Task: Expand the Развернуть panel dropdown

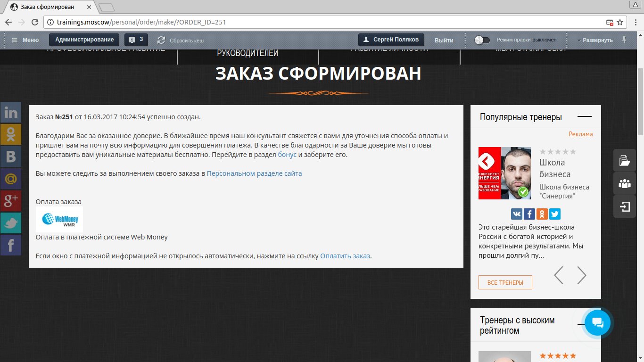Action: (595, 40)
